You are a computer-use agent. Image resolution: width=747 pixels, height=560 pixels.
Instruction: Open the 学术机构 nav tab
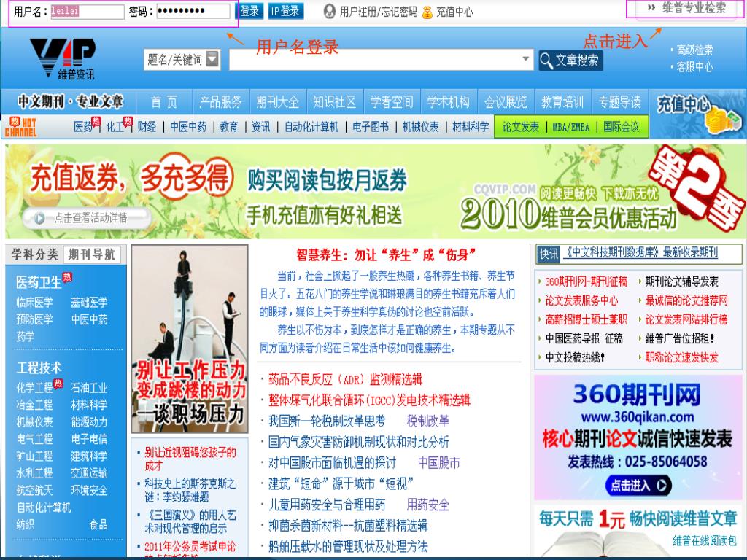(449, 102)
